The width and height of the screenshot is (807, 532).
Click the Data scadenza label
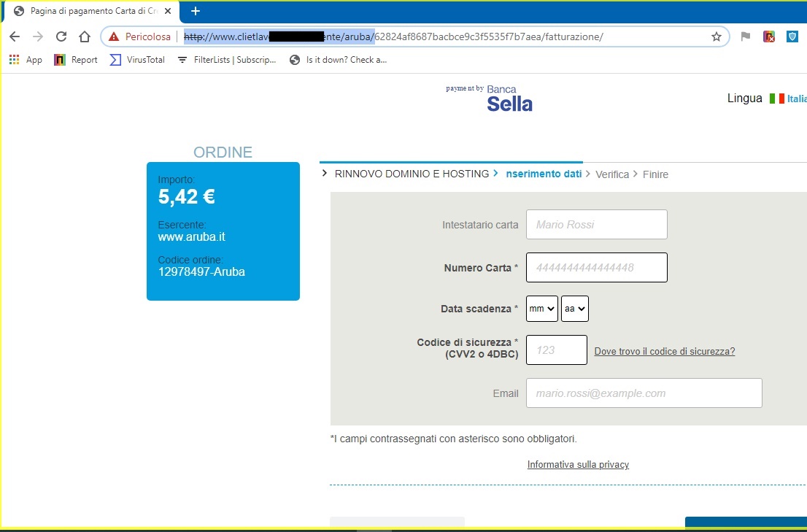pos(479,309)
